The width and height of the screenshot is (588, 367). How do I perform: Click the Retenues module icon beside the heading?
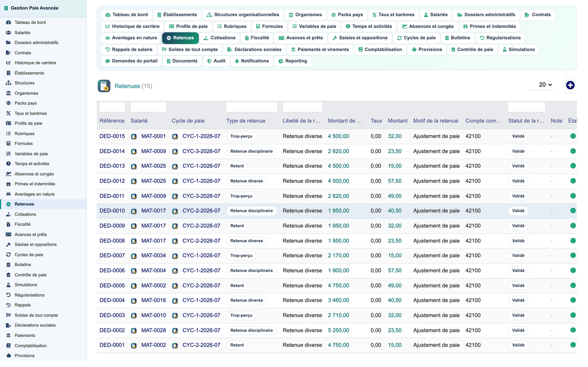[104, 86]
